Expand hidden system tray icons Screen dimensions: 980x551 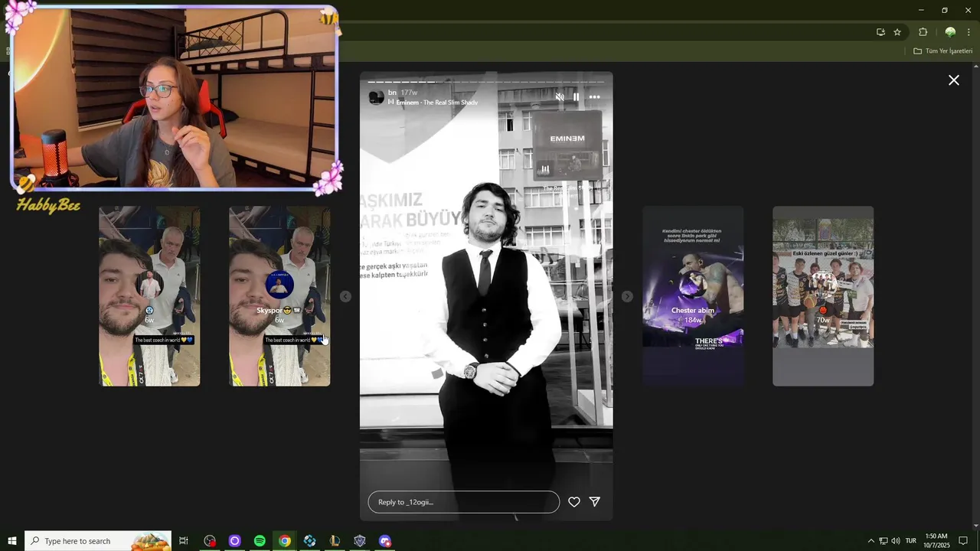871,541
